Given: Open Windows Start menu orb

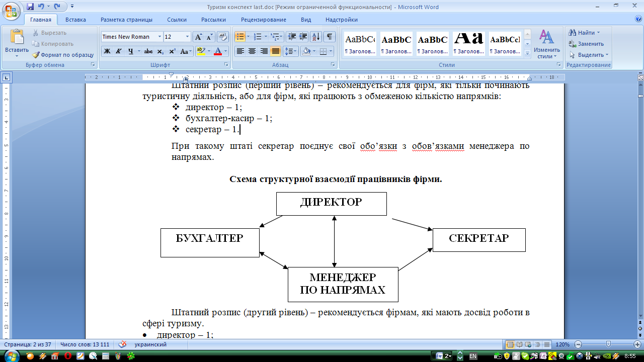Looking at the screenshot, I should pyautogui.click(x=11, y=356).
